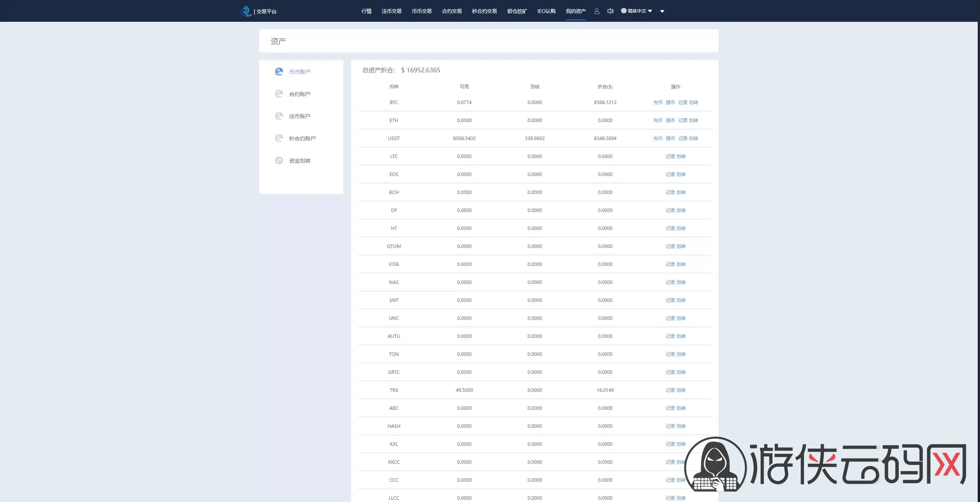Screen dimensions: 980x502
Task: Click the 合约账户 sidebar icon
Action: (279, 94)
